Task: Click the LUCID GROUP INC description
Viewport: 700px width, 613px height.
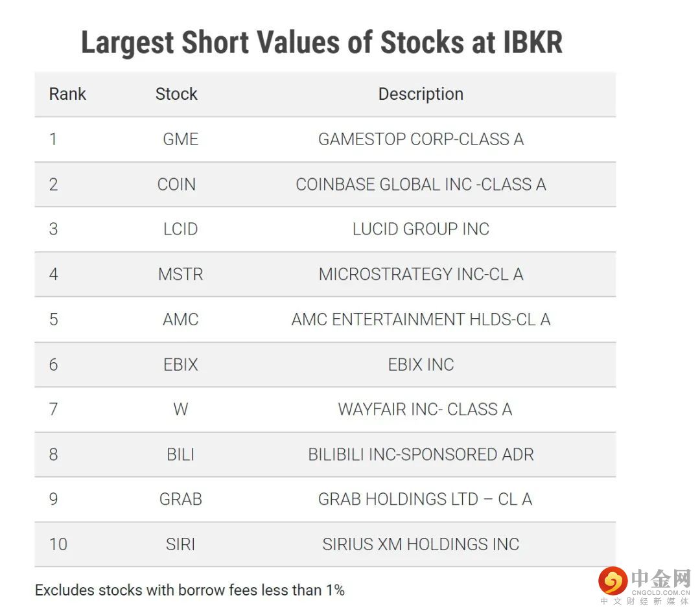Action: click(x=421, y=229)
